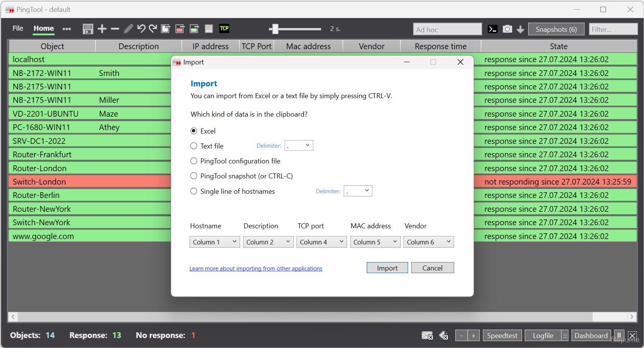Click the plus icon to add object
Screen dimensions: 644x348
coord(102,29)
